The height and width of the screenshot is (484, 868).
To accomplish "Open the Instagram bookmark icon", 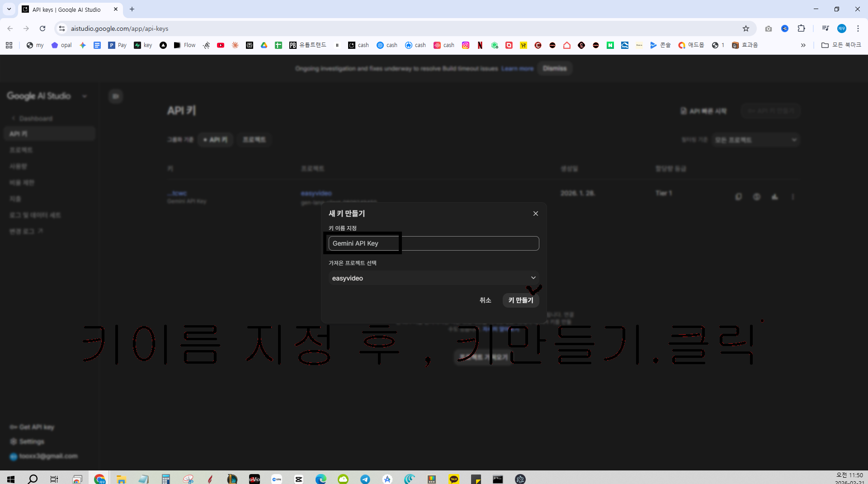I will coord(466,45).
